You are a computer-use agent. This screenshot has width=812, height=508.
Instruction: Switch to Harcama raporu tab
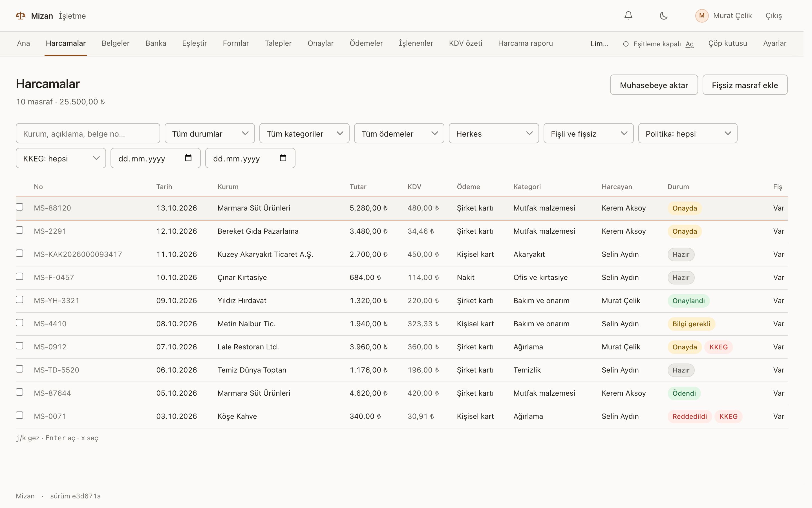(525, 43)
